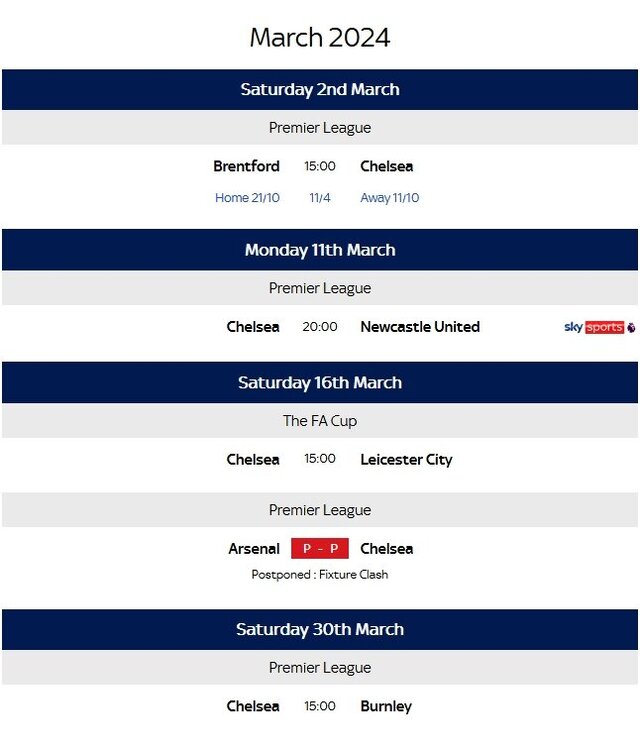Image resolution: width=640 pixels, height=750 pixels.
Task: Click the Saturday 2nd March header
Action: tap(320, 89)
